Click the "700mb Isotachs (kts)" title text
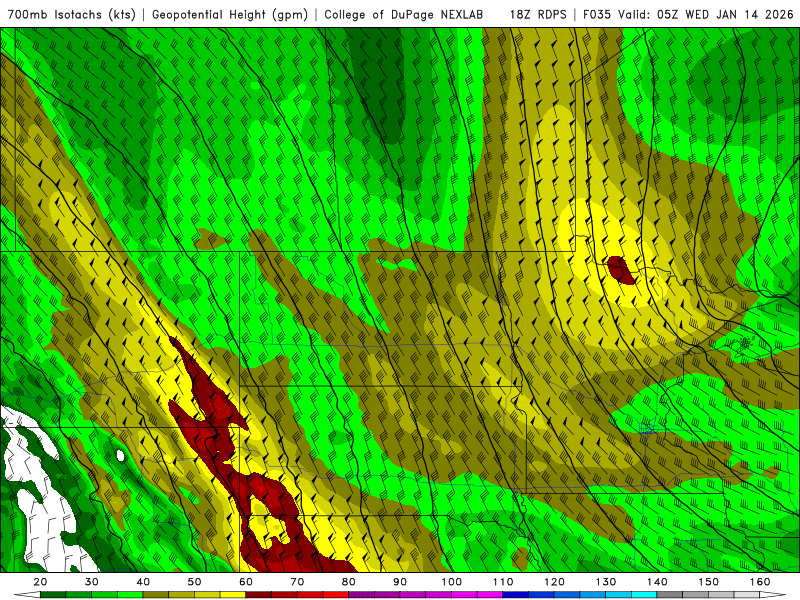Screen dimensions: 800x600 click(x=71, y=14)
